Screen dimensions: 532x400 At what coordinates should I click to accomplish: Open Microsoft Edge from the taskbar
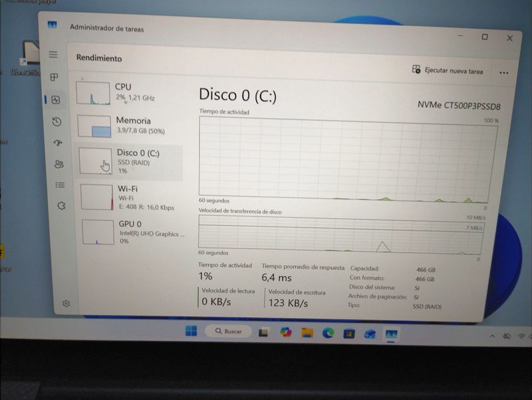[x=328, y=333]
